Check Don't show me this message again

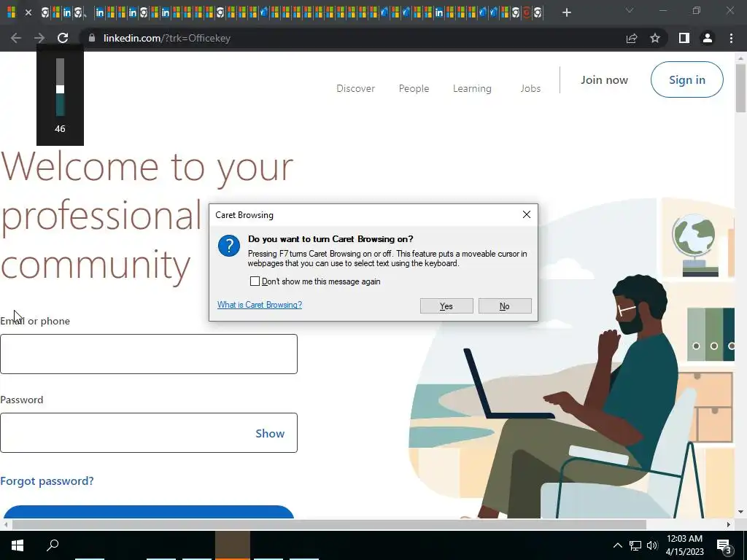coord(255,281)
